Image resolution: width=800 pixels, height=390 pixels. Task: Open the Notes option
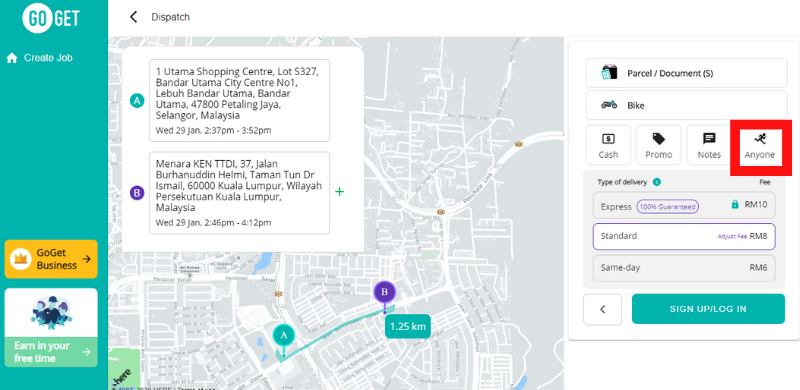tap(709, 145)
